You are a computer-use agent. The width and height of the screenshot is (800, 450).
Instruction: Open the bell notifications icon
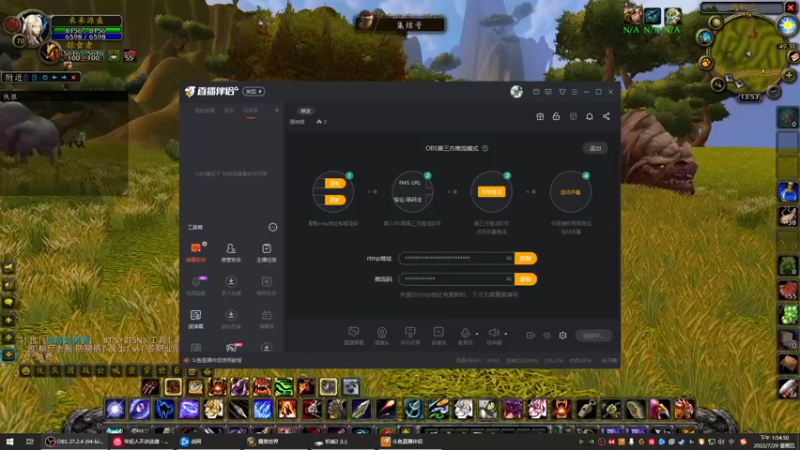pyautogui.click(x=589, y=116)
